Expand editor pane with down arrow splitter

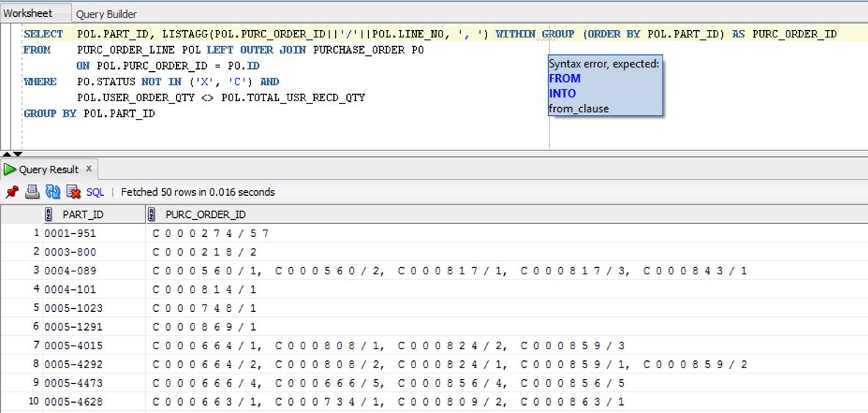point(18,154)
